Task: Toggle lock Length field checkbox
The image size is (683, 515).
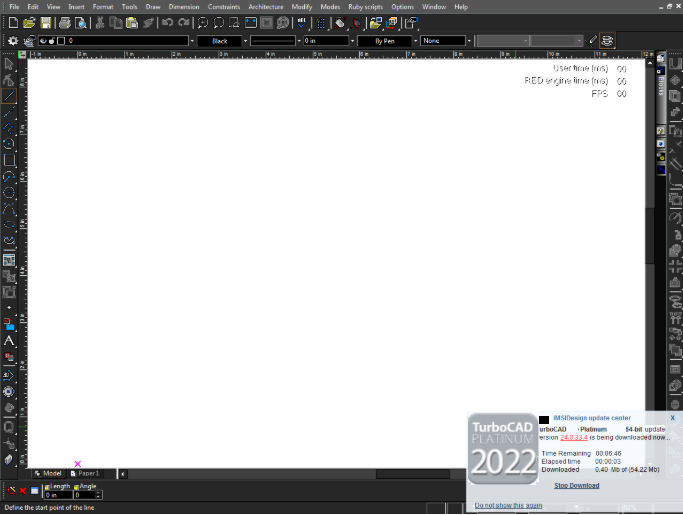Action: pyautogui.click(x=47, y=487)
